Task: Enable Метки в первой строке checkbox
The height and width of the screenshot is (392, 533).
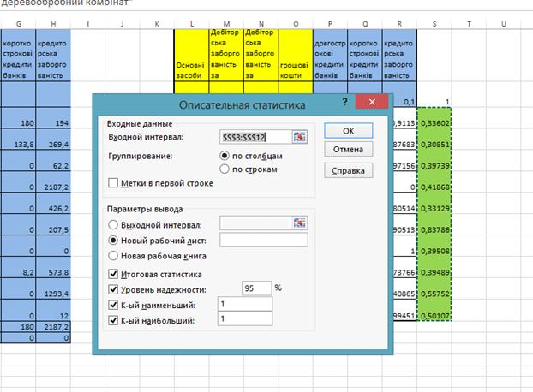Action: (x=113, y=183)
